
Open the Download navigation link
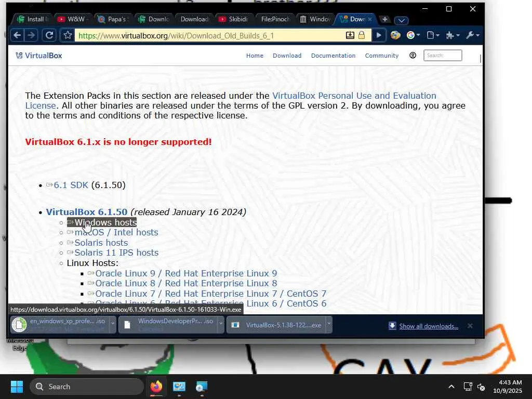[287, 56]
